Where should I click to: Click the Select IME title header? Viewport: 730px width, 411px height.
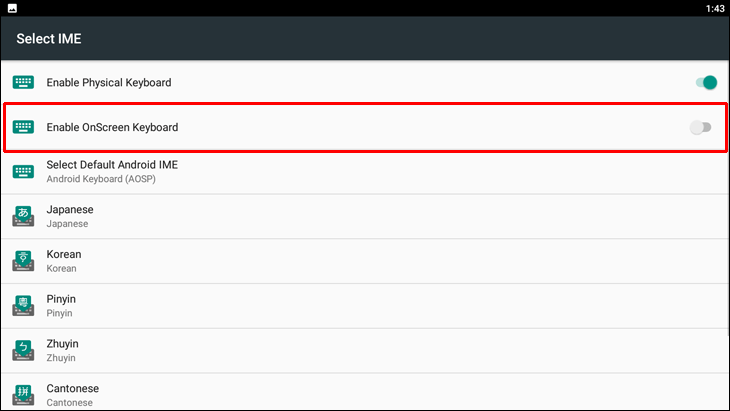tap(49, 39)
